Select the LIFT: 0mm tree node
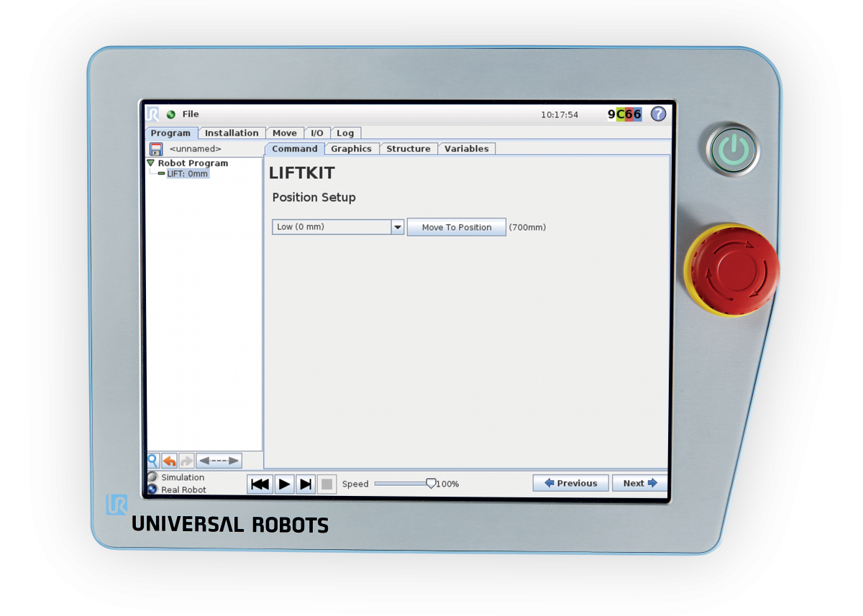863x616 pixels. (x=187, y=174)
